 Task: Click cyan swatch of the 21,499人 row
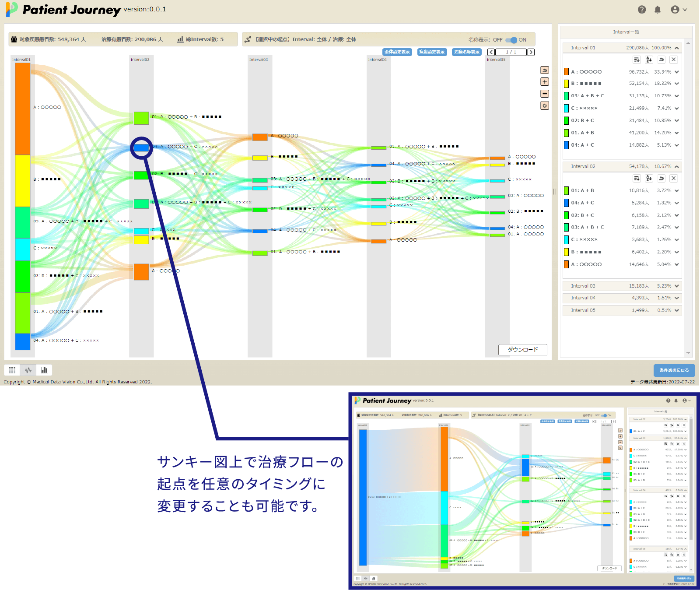click(x=567, y=108)
